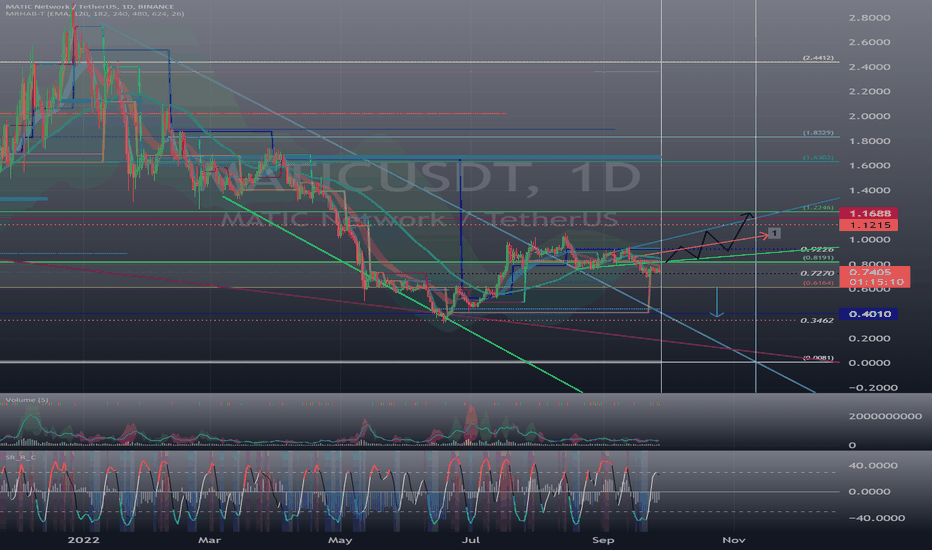Click the 2022 label on the time axis
932x550 pixels.
pyautogui.click(x=83, y=540)
